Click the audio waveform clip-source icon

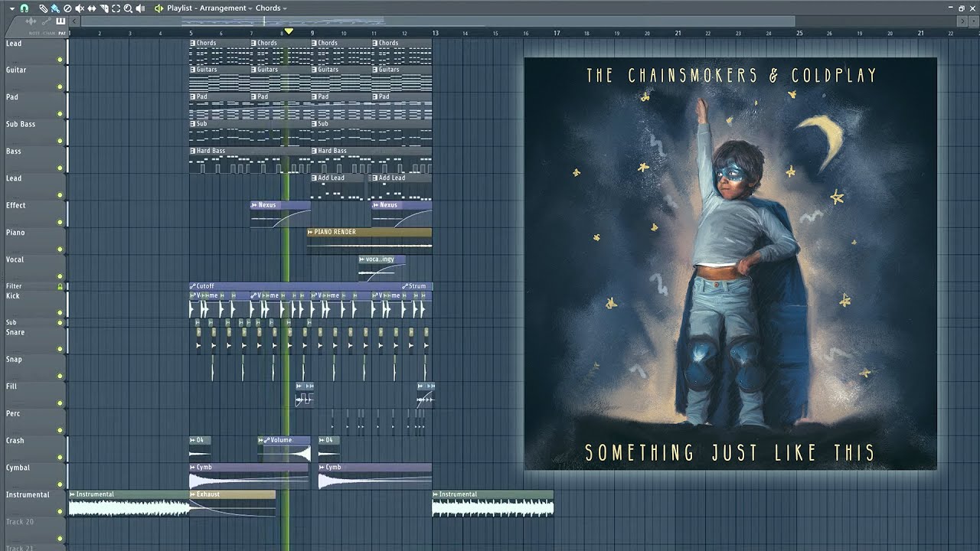[31, 21]
